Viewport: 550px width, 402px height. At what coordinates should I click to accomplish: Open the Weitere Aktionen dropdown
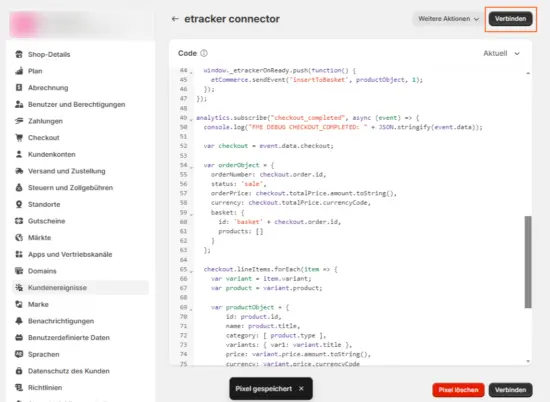(448, 19)
